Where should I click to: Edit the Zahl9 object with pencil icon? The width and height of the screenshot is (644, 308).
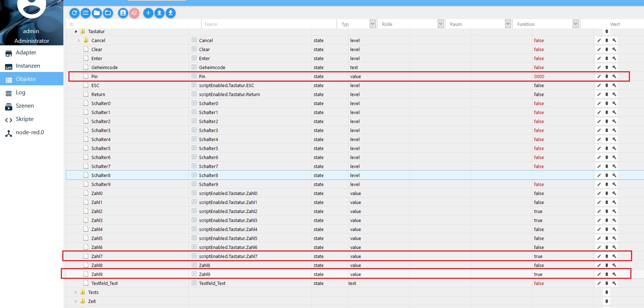[599, 274]
